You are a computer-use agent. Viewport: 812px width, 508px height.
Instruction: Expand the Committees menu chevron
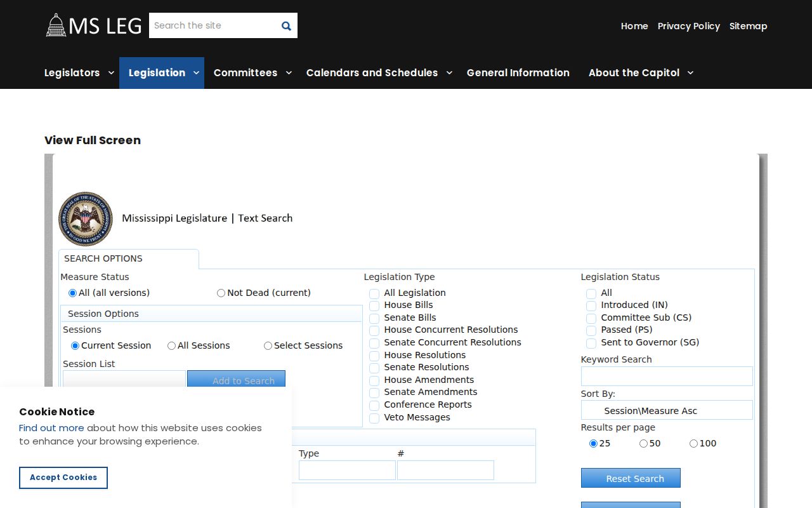tap(289, 73)
